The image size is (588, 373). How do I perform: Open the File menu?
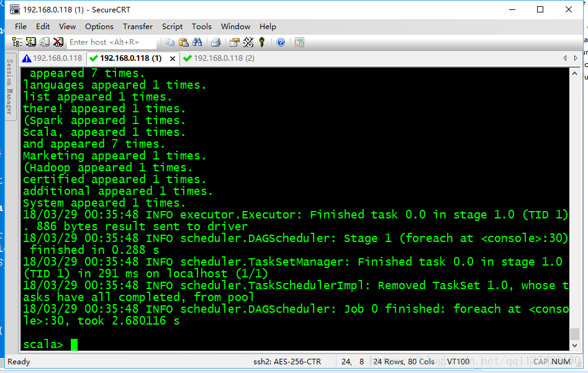20,27
